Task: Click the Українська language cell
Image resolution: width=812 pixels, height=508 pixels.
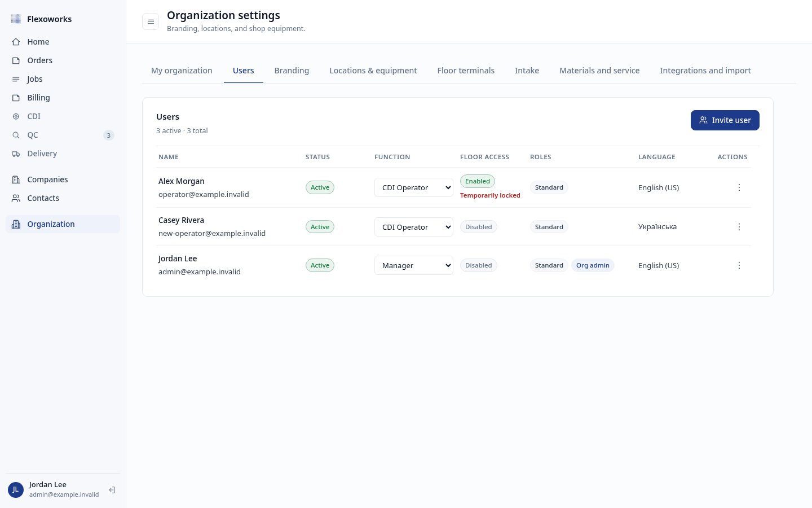Action: [657, 227]
